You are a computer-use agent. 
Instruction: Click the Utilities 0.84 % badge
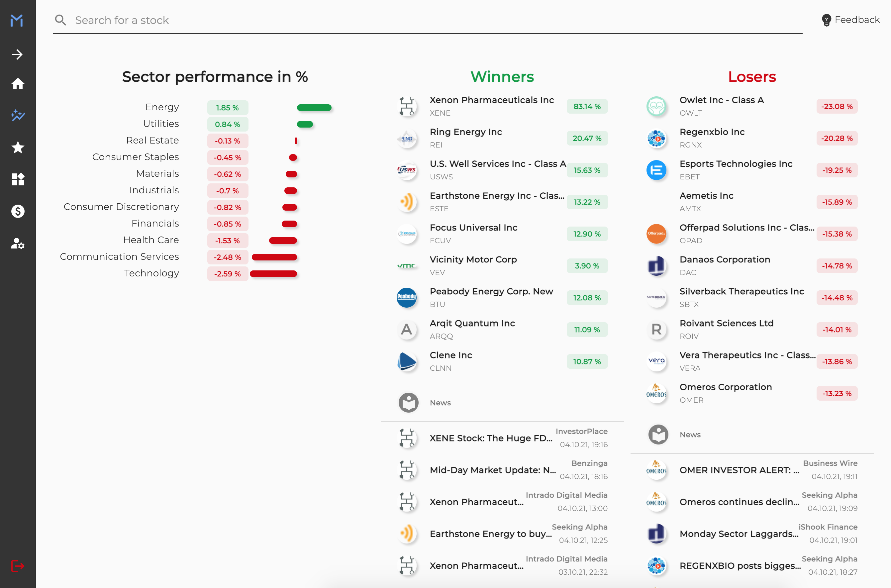tap(228, 125)
